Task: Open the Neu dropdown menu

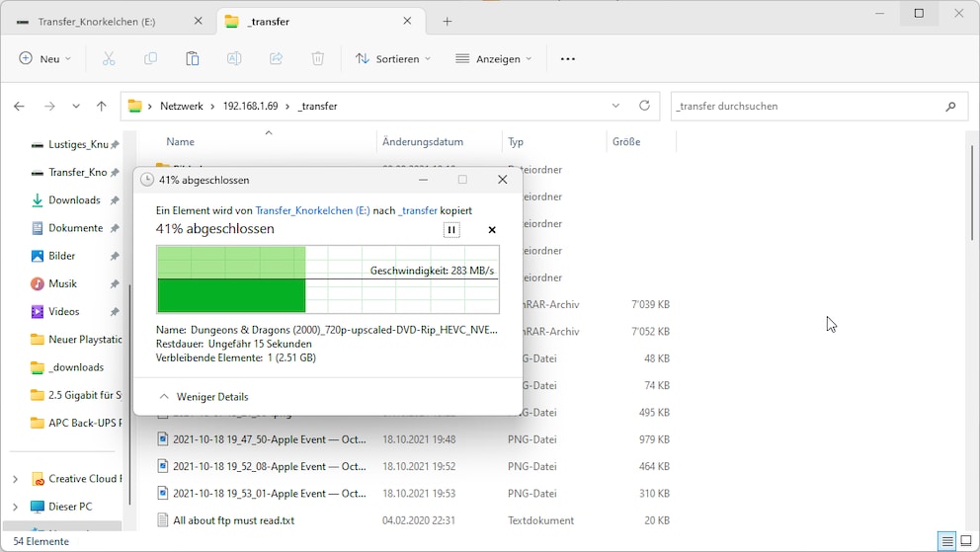Action: 45,58
